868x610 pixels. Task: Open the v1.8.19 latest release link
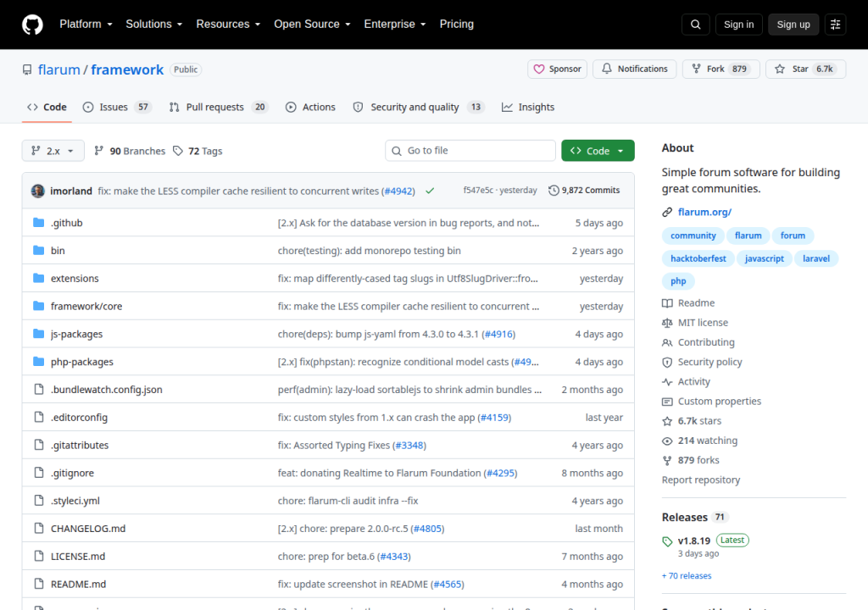coord(694,541)
